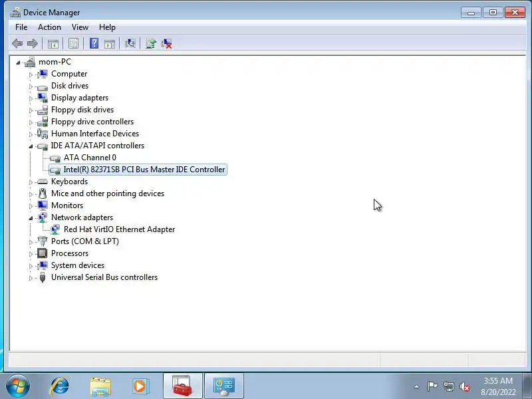The width and height of the screenshot is (532, 399).
Task: Expand the Disk drives category
Action: 31,86
